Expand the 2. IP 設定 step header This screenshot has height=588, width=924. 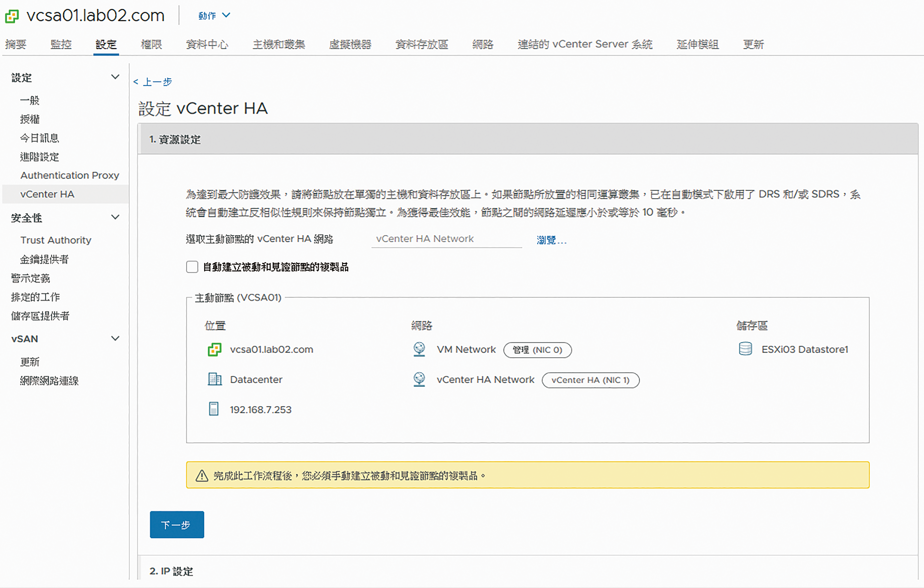(x=528, y=571)
